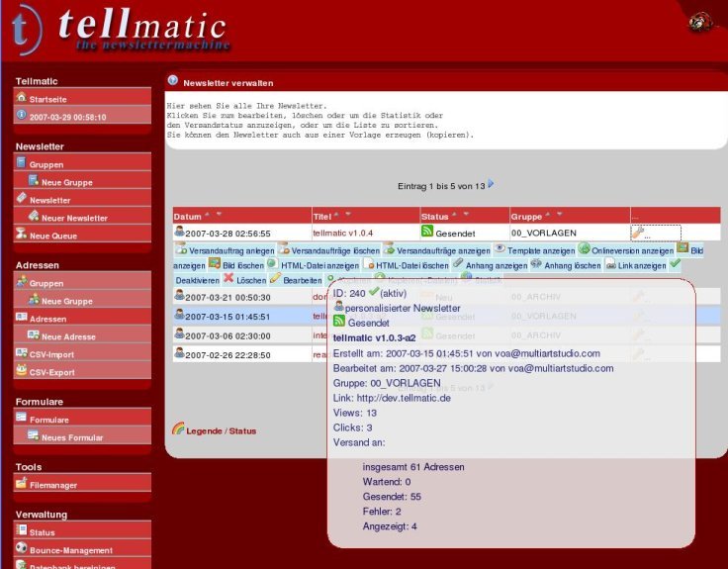Click the Neue Adresse icon

34,334
